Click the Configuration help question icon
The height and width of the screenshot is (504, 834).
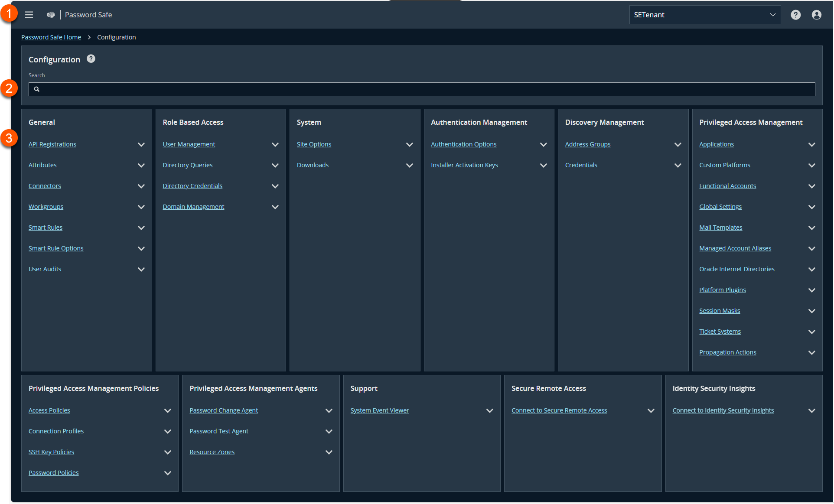pos(91,59)
